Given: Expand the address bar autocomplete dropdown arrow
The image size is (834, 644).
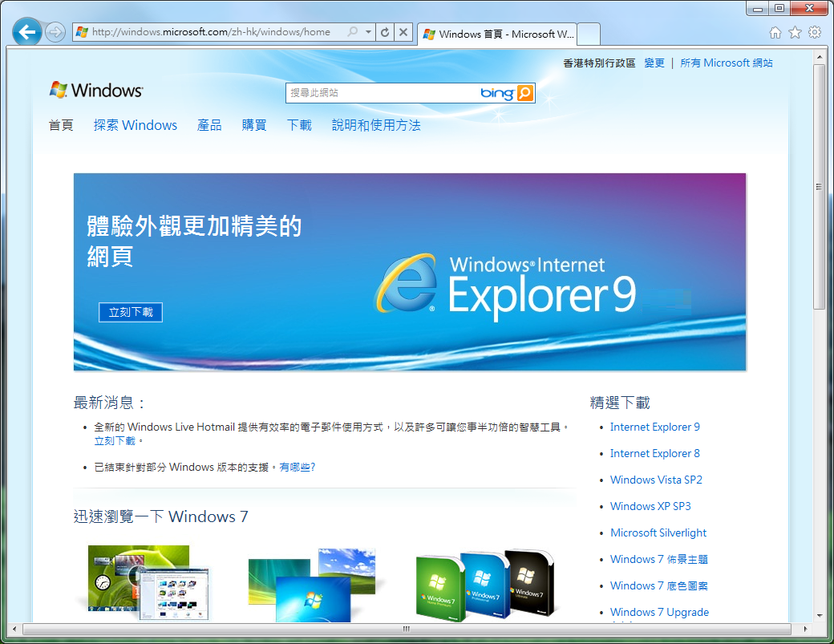Looking at the screenshot, I should (x=368, y=32).
